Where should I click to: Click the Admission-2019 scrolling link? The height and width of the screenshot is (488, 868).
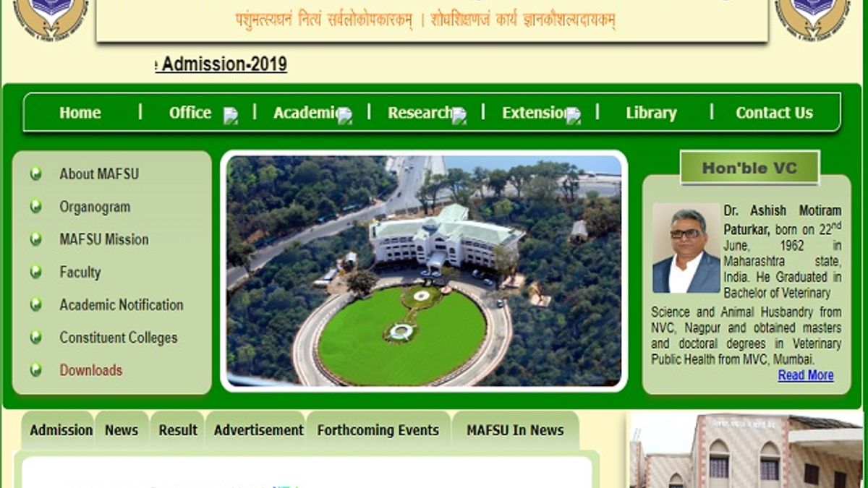tap(221, 64)
